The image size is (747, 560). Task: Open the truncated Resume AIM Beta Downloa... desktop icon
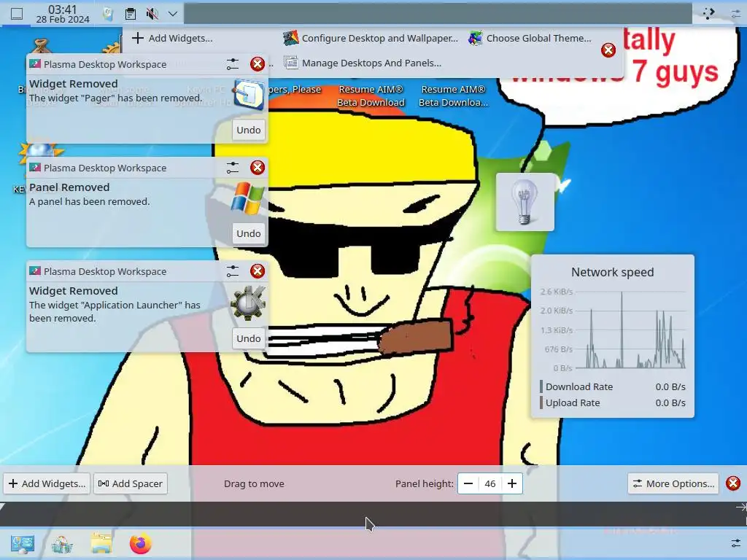click(x=453, y=96)
